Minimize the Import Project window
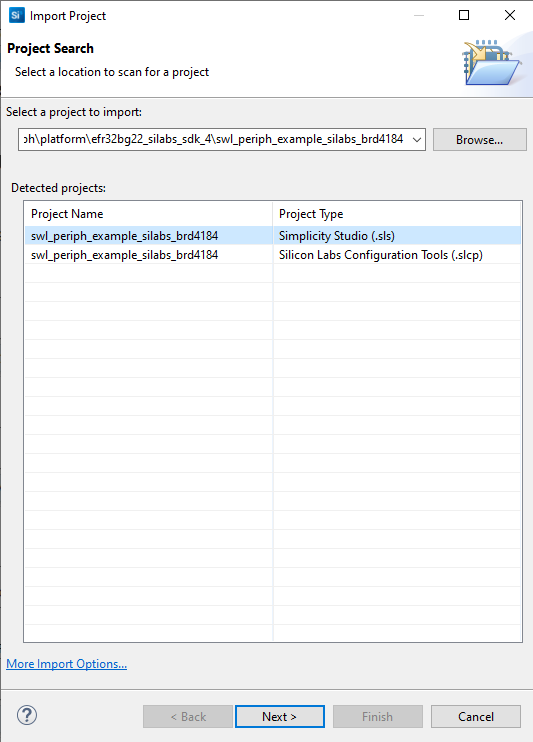The width and height of the screenshot is (533, 742). click(419, 15)
